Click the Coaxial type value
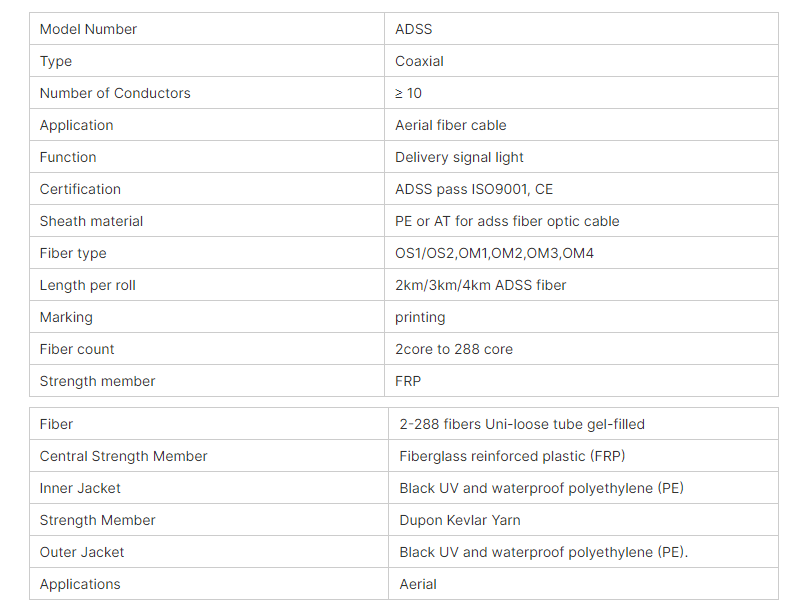Screen dimensions: 793x607 419,61
